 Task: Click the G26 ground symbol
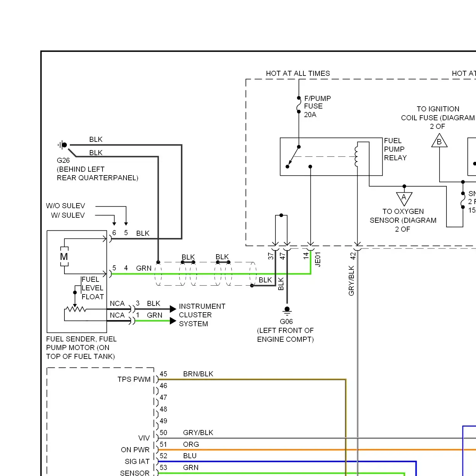point(63,145)
